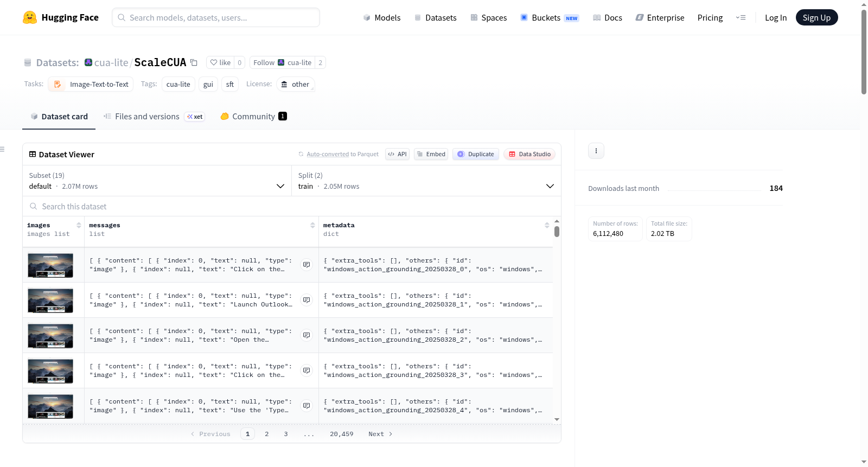
Task: Click the Search this dataset field
Action: [x=292, y=206]
